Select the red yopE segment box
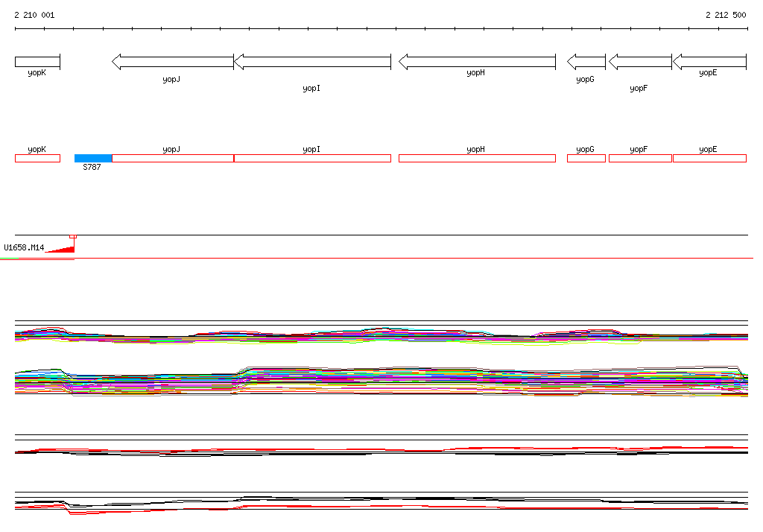763x532 pixels. (709, 158)
